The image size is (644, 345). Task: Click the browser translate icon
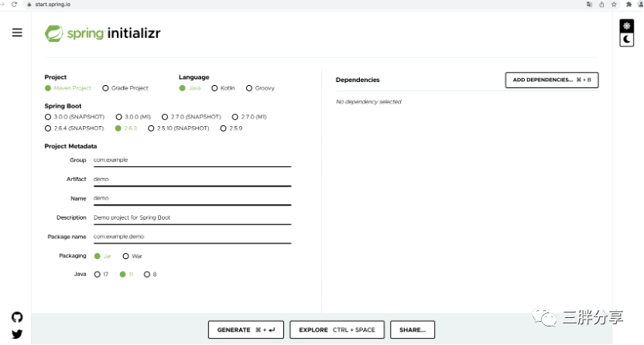[x=589, y=5]
